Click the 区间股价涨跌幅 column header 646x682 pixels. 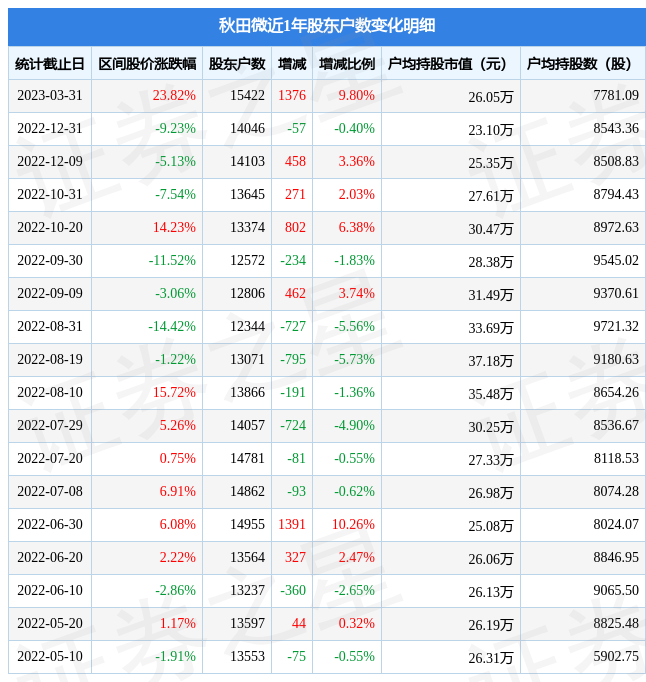point(147,64)
